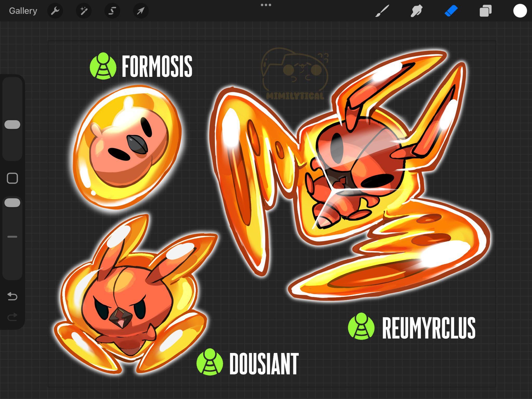Tap the FORMOSIS title text
532x399 pixels.
[x=157, y=66]
